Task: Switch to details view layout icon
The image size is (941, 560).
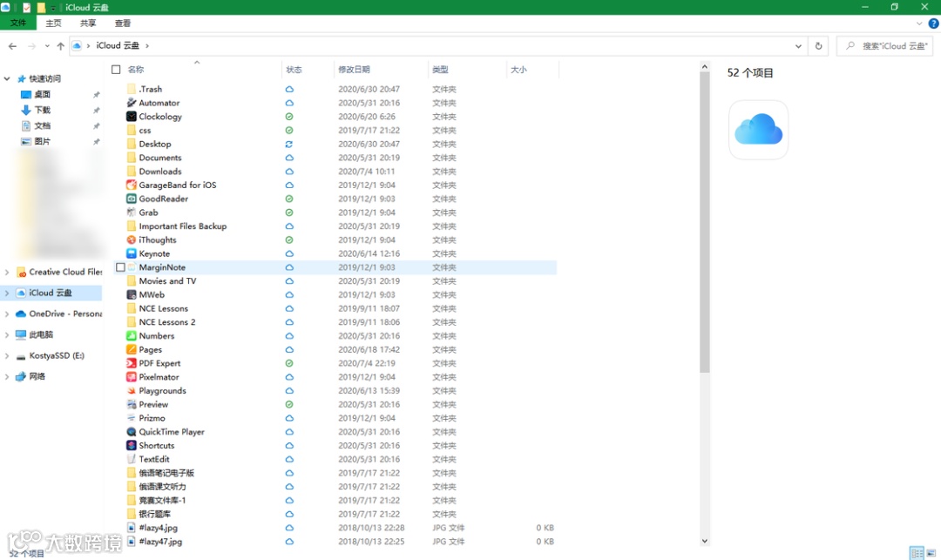Action: [x=917, y=553]
